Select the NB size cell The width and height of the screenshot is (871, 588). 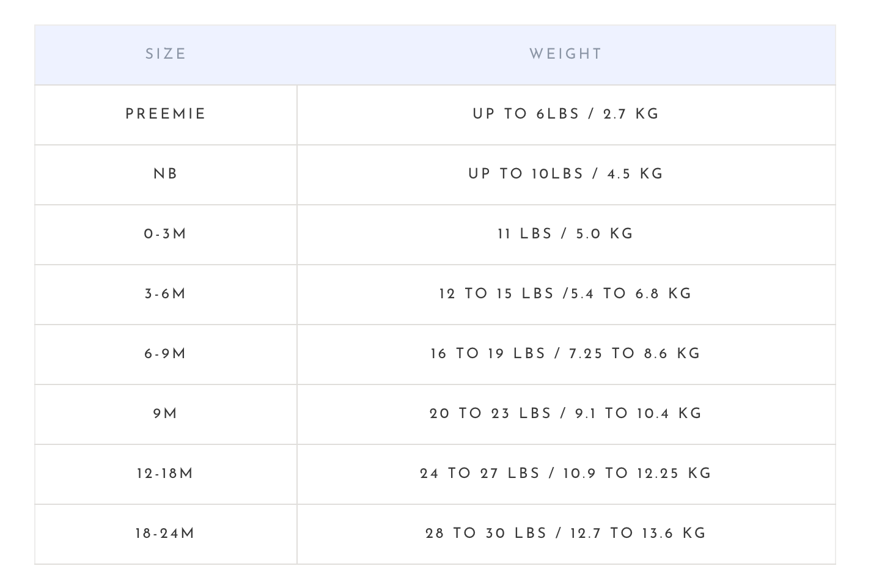pos(166,175)
